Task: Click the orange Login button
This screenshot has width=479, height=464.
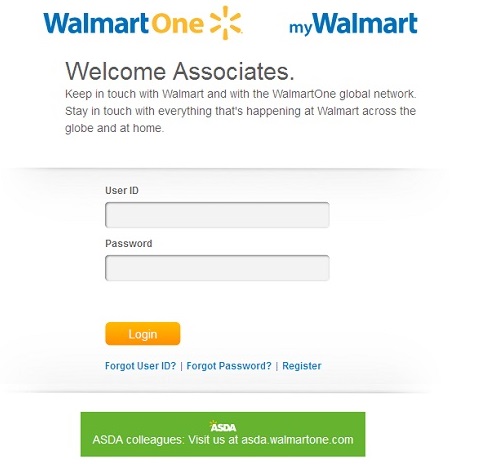Action: click(143, 334)
